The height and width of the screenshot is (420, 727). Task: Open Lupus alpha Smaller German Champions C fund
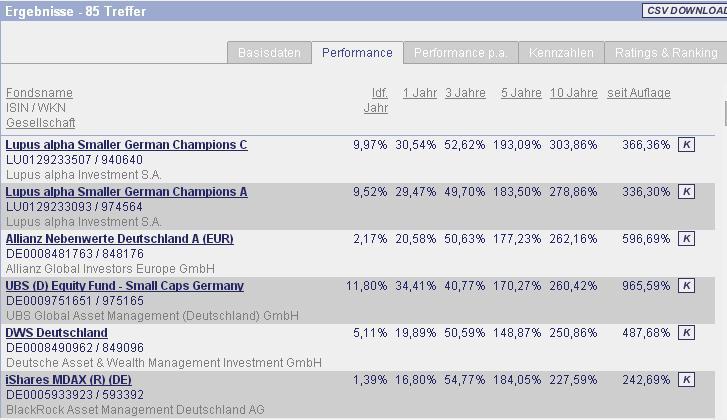pyautogui.click(x=126, y=145)
